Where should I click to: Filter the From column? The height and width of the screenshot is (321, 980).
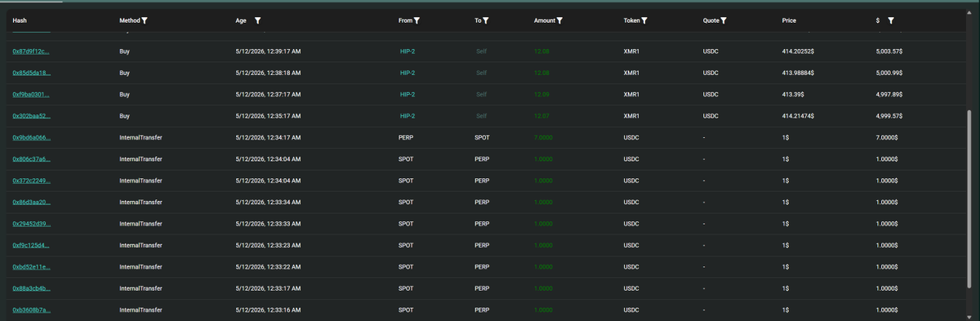pos(416,20)
